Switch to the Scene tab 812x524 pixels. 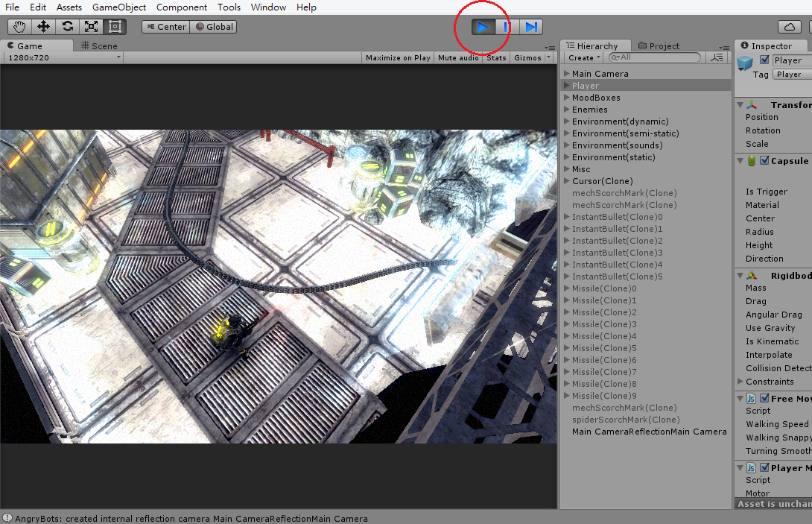(x=99, y=46)
